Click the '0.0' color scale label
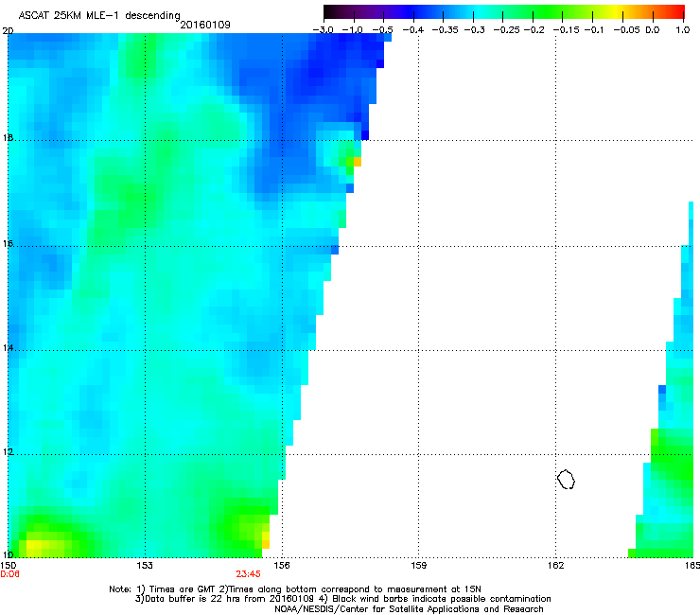The width and height of the screenshot is (700, 615). (653, 30)
